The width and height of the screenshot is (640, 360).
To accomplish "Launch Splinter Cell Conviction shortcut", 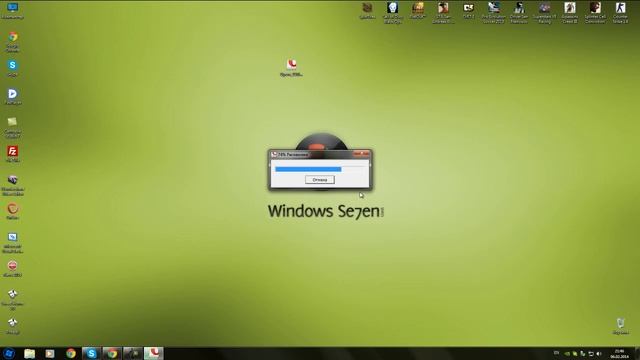I will [x=595, y=13].
